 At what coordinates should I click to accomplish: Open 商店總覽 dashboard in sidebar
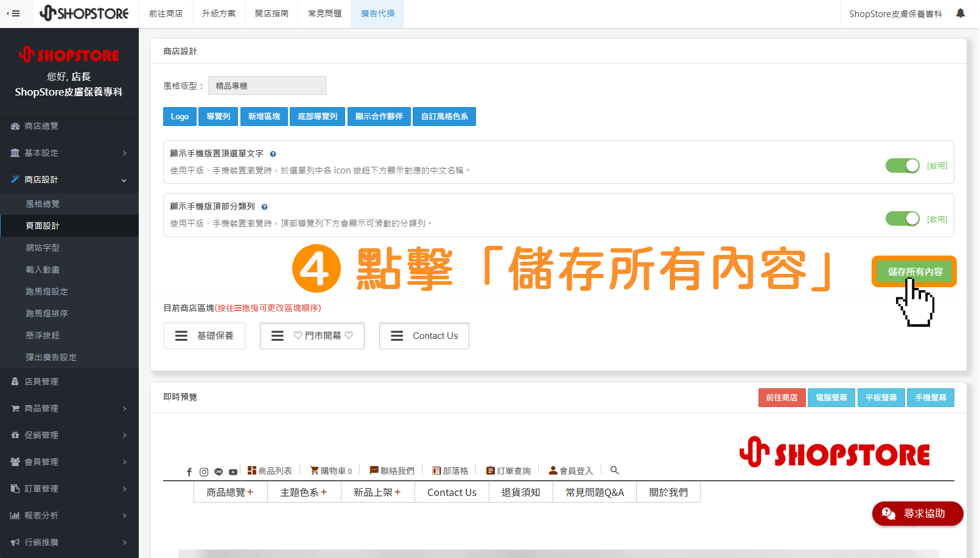(69, 126)
